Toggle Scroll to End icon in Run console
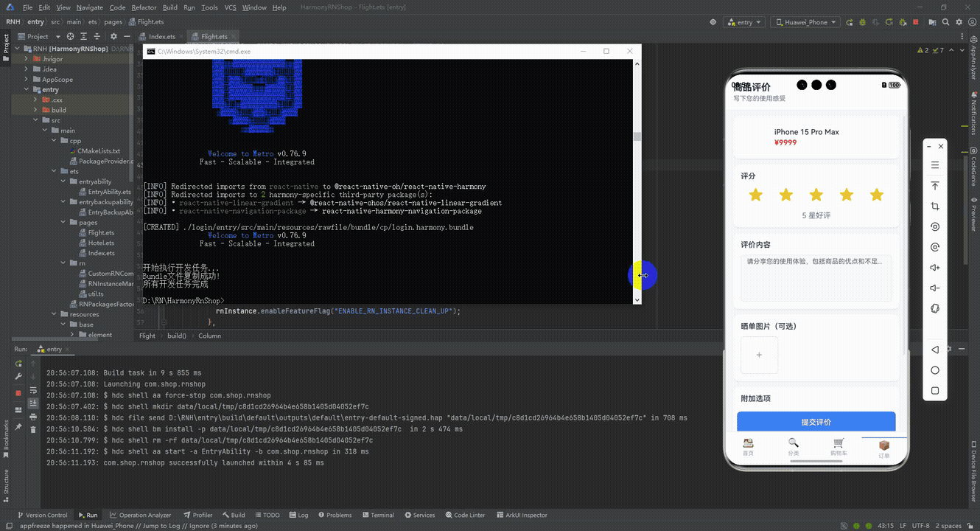 pos(33,403)
